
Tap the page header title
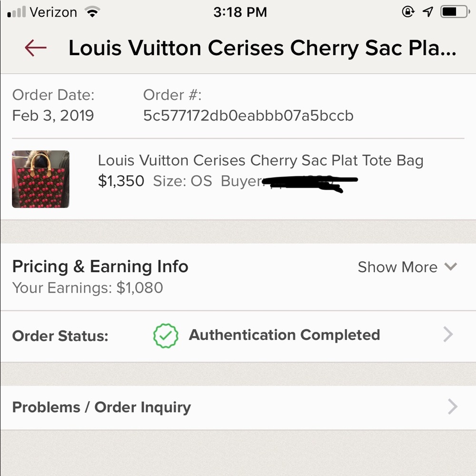(x=262, y=48)
